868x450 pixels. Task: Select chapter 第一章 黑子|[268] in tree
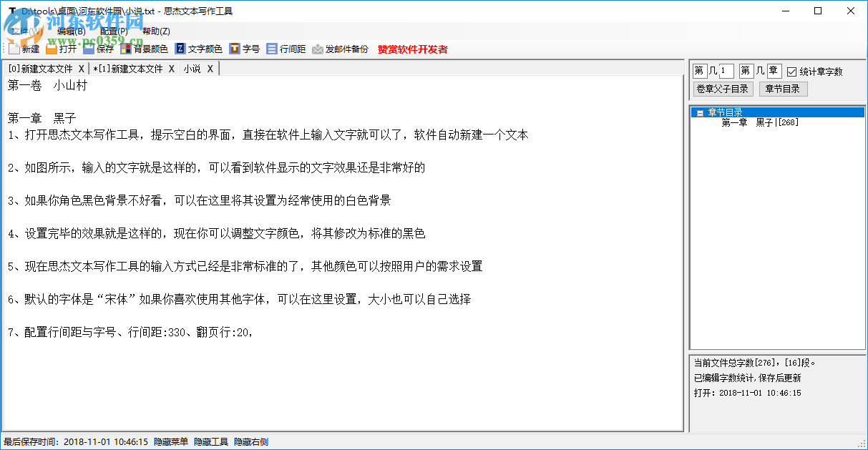[x=760, y=122]
